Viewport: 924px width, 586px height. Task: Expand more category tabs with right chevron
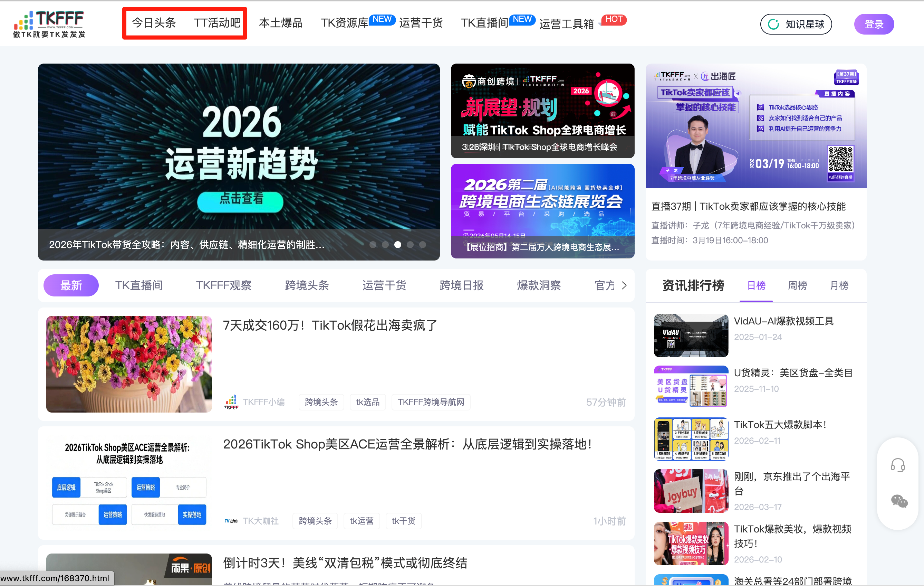[624, 285]
